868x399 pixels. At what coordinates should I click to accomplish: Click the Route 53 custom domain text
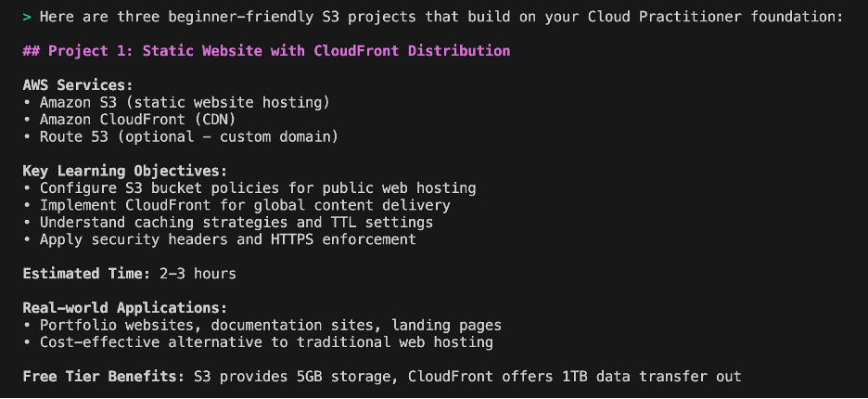[x=189, y=137]
